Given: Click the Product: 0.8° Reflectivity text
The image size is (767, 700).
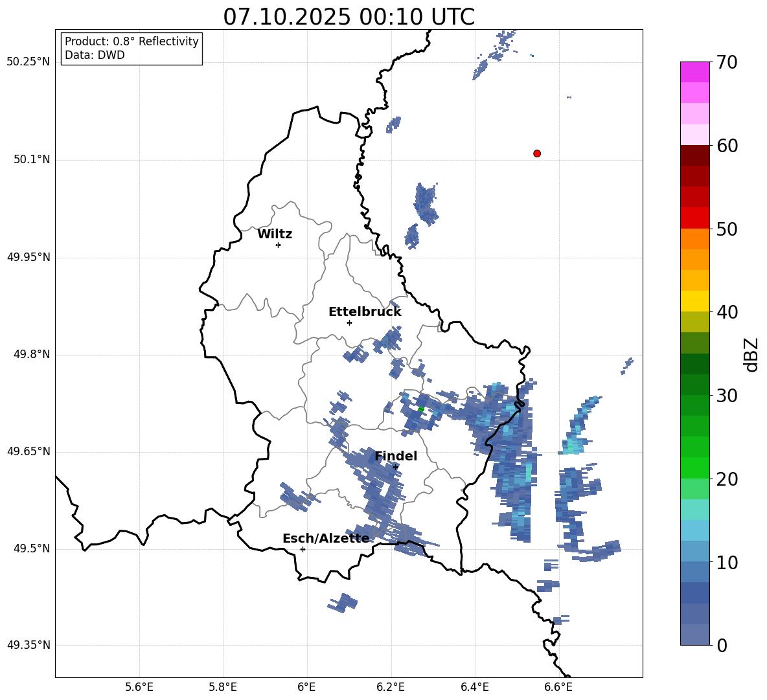Looking at the screenshot, I should point(132,41).
